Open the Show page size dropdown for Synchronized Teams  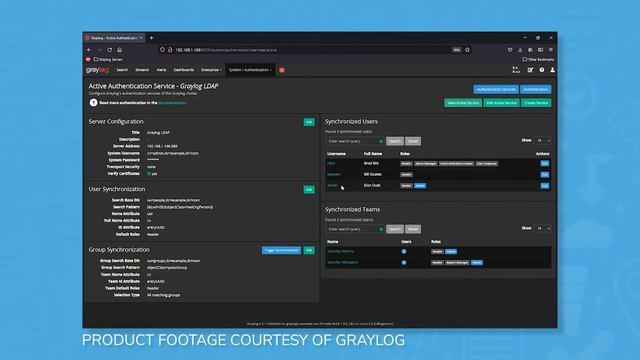tap(543, 229)
